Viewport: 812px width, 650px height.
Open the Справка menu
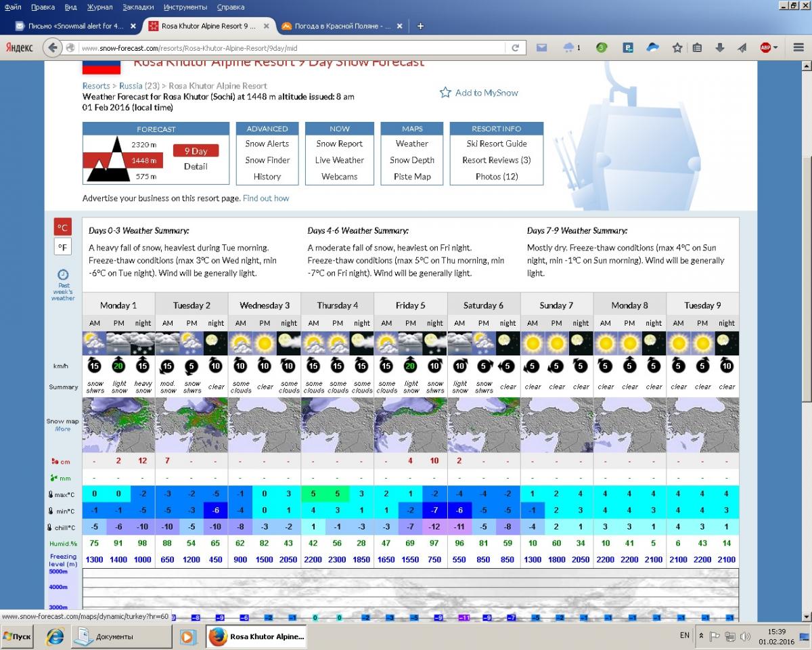tap(231, 7)
